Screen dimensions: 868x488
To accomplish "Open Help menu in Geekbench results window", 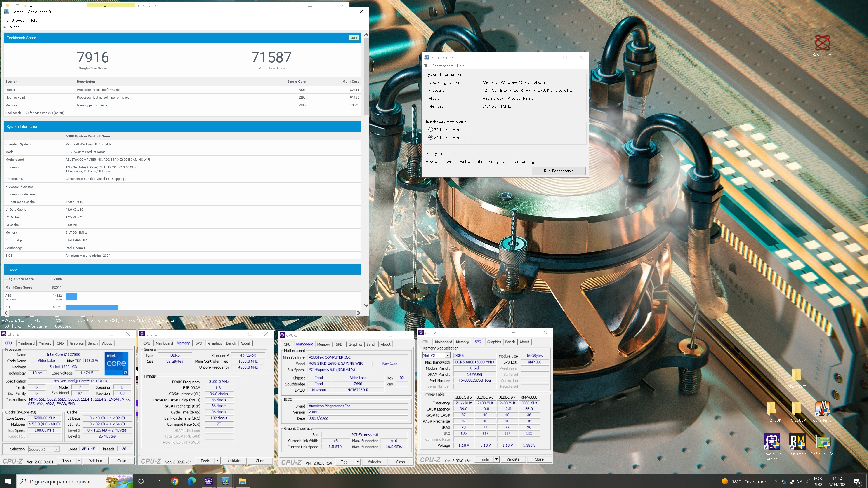I will [33, 20].
